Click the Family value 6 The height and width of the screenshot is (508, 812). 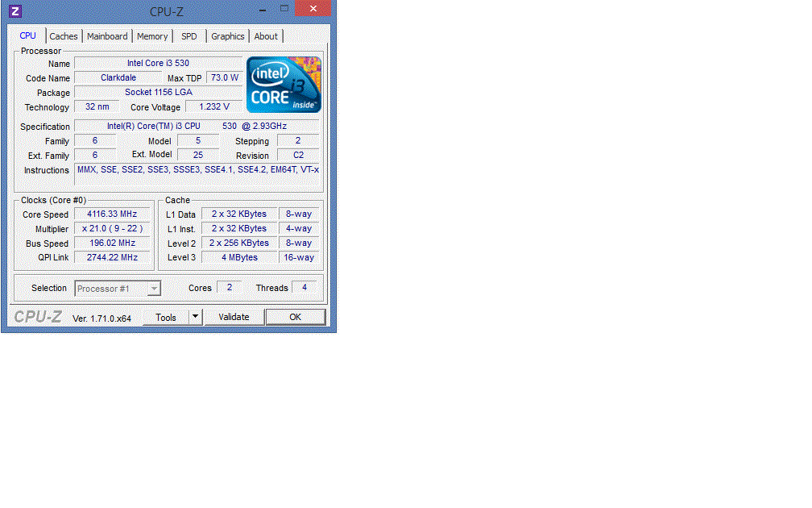pos(95,140)
